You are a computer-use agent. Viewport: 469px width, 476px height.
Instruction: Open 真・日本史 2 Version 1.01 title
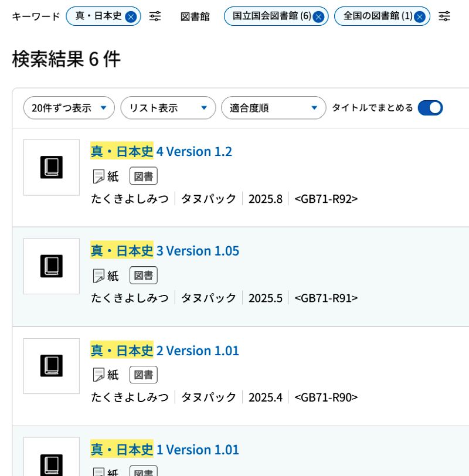click(x=165, y=351)
